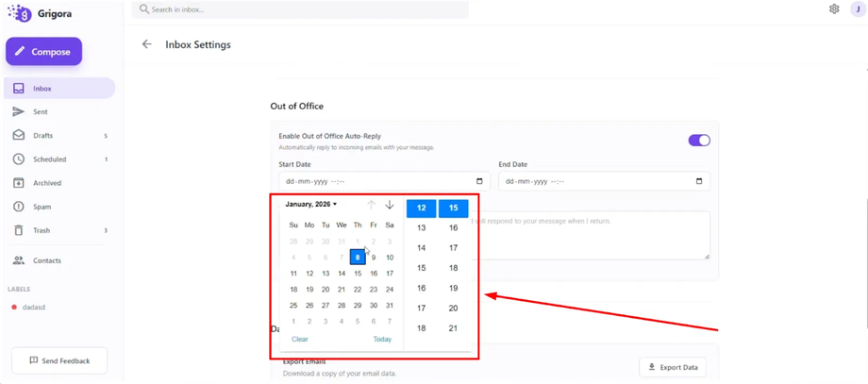Image resolution: width=868 pixels, height=384 pixels.
Task: Click the red dot of dadasd label
Action: pyautogui.click(x=14, y=307)
